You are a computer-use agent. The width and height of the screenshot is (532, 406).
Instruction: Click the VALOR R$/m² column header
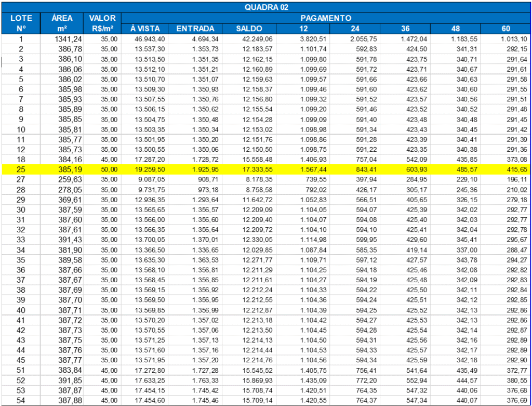pyautogui.click(x=102, y=23)
